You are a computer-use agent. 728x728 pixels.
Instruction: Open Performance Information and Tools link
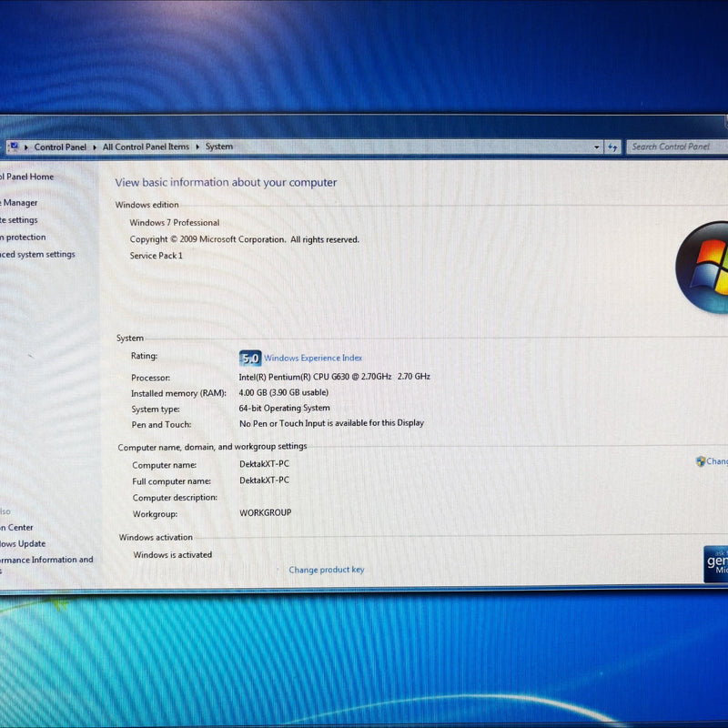click(46, 564)
